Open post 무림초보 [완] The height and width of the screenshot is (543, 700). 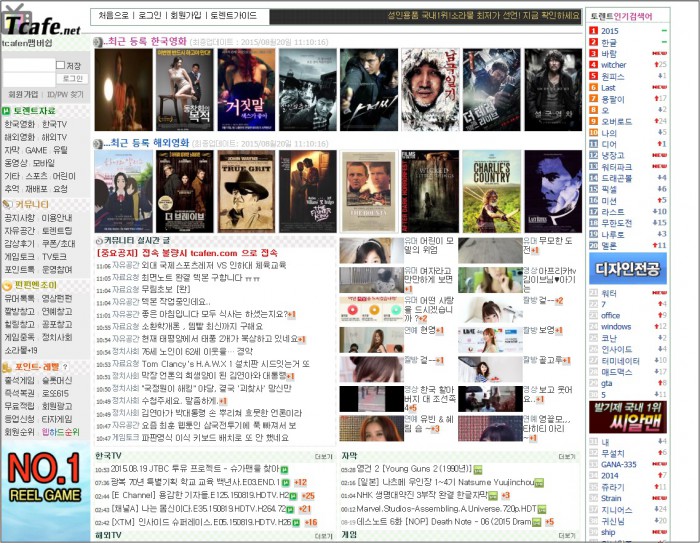coord(166,289)
